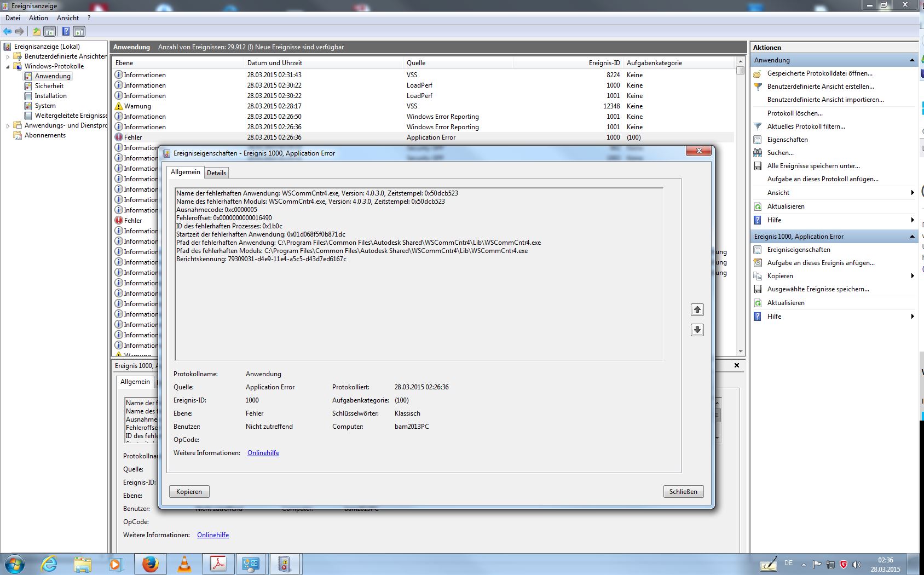
Task: Select Installation log in tree
Action: [x=50, y=96]
